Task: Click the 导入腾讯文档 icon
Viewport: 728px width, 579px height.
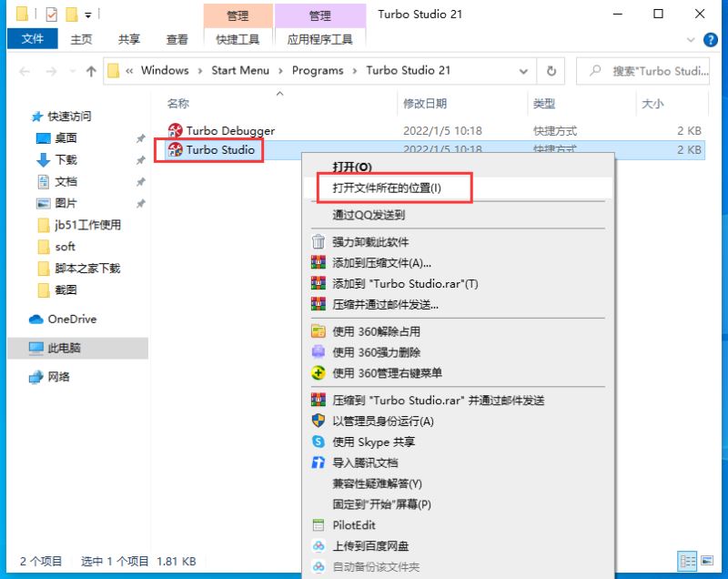Action: [318, 462]
